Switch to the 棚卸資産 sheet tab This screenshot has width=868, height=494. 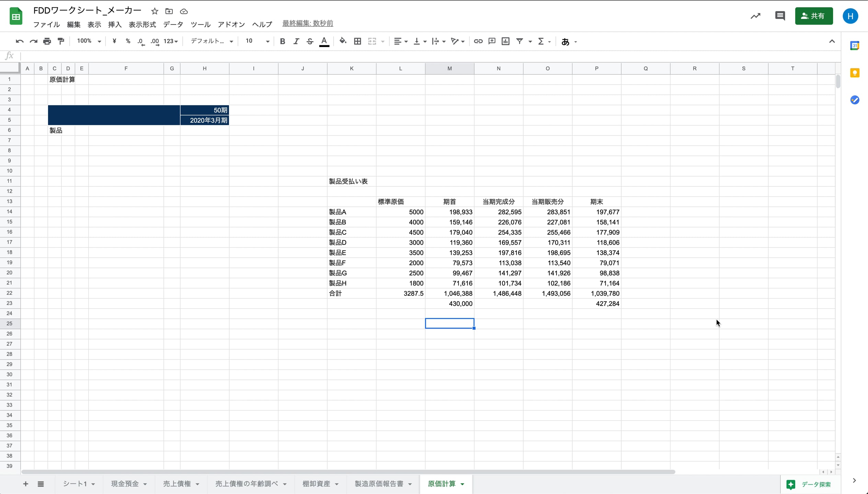click(x=316, y=484)
